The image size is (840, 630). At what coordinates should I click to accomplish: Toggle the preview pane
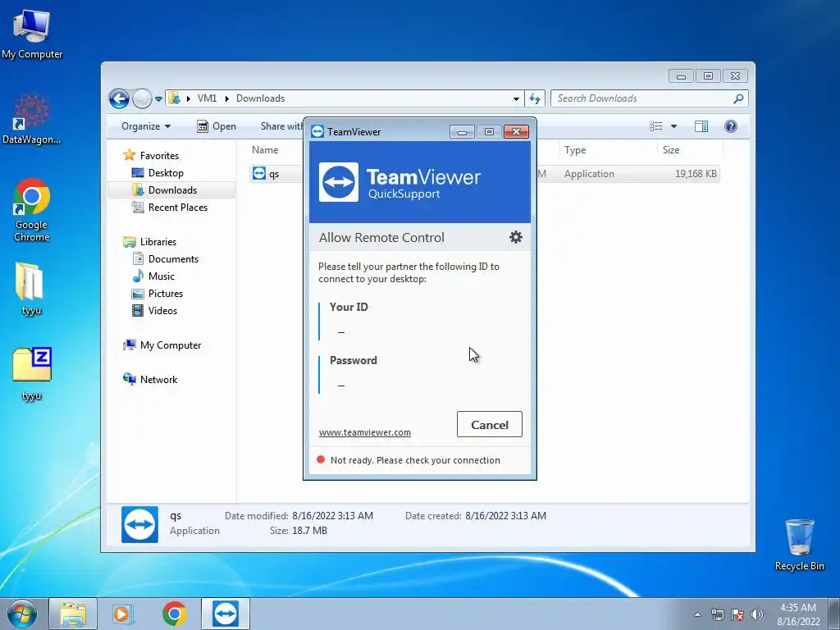click(701, 126)
